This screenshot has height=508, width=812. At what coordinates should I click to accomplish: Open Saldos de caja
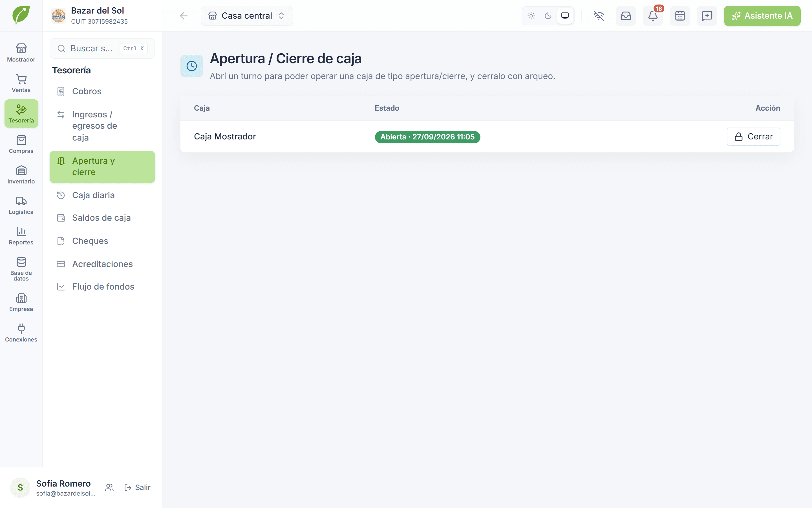click(x=102, y=218)
